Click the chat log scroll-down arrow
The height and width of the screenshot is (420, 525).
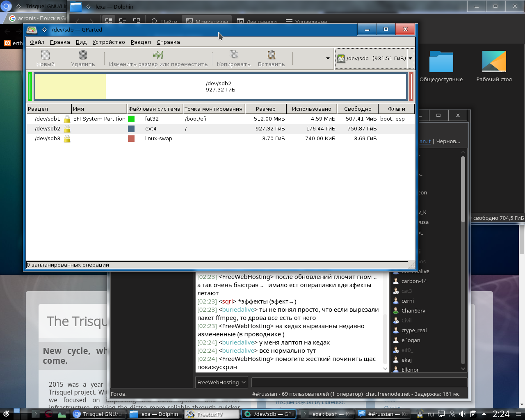pyautogui.click(x=385, y=369)
